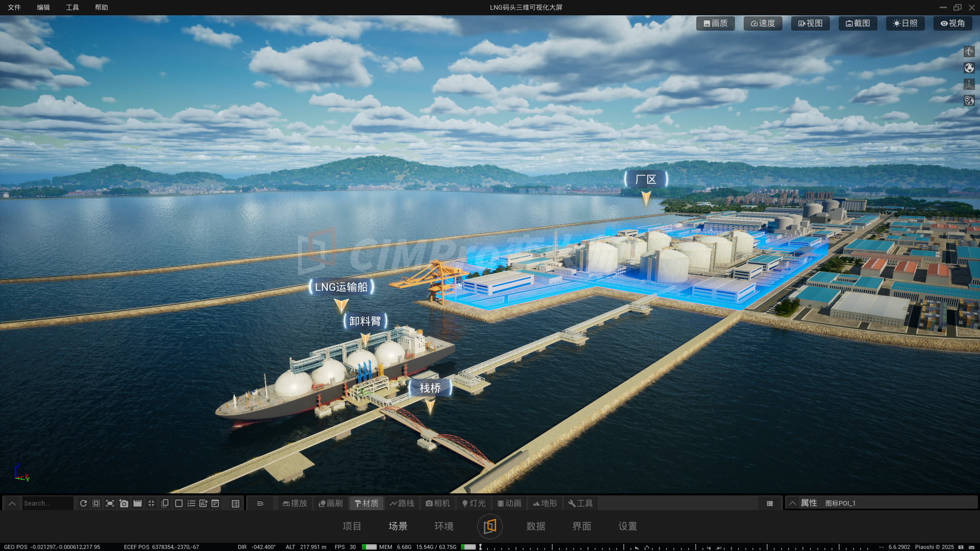This screenshot has height=551, width=980.
Task: Open the 文件 file menu
Action: coord(14,7)
